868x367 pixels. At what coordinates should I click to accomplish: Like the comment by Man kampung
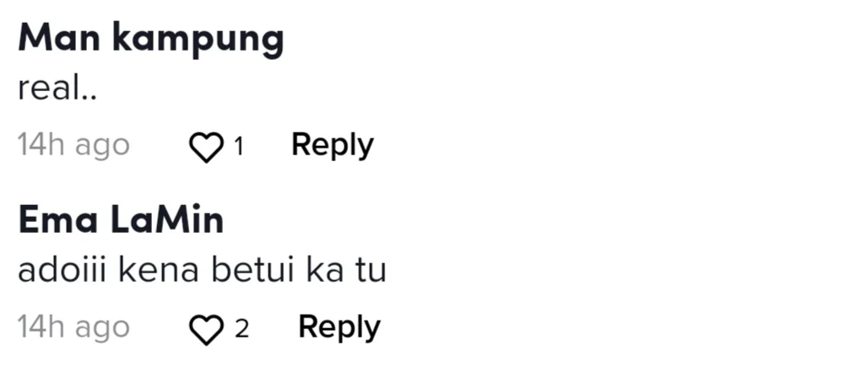pyautogui.click(x=207, y=148)
